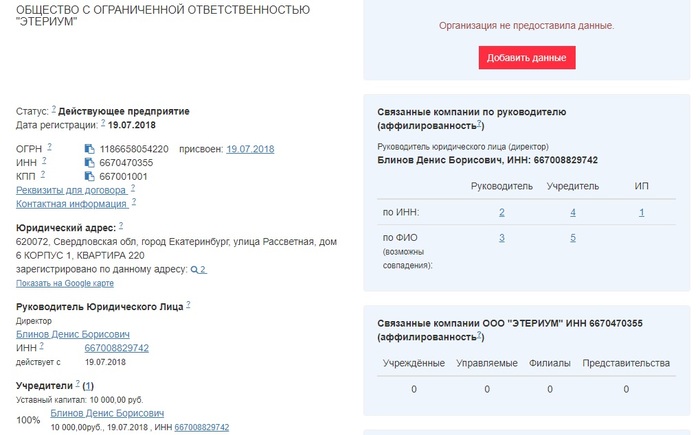
Task: Show the help hint beside Юридический адрес
Action: pyautogui.click(x=121, y=225)
